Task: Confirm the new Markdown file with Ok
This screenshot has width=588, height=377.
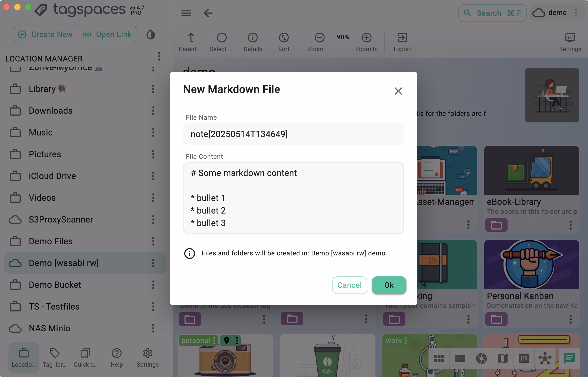Action: pos(389,285)
